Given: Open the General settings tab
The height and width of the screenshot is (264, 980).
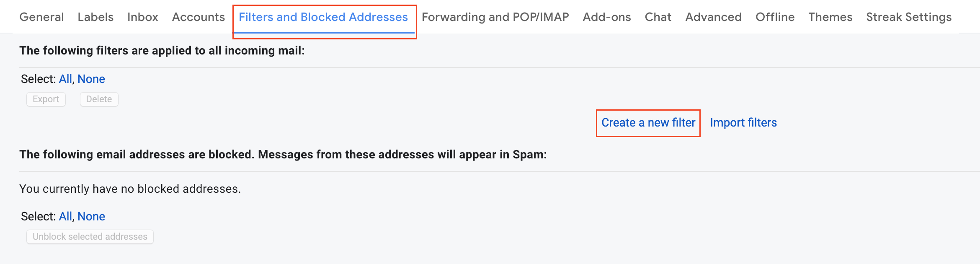Looking at the screenshot, I should click(41, 17).
